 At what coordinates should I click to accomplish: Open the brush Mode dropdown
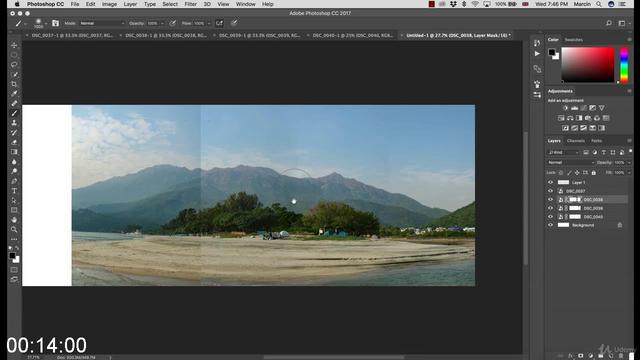102,23
